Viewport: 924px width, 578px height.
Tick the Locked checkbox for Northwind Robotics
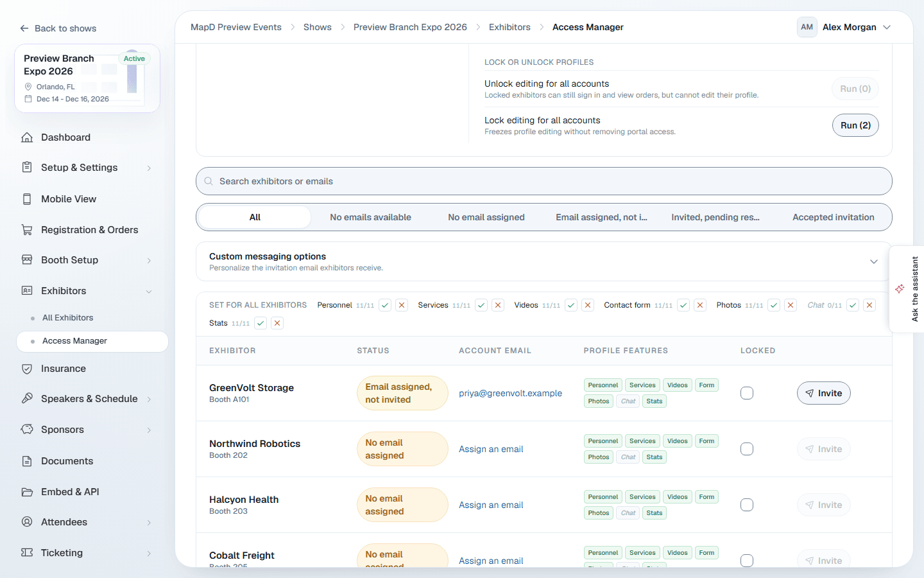pyautogui.click(x=747, y=449)
